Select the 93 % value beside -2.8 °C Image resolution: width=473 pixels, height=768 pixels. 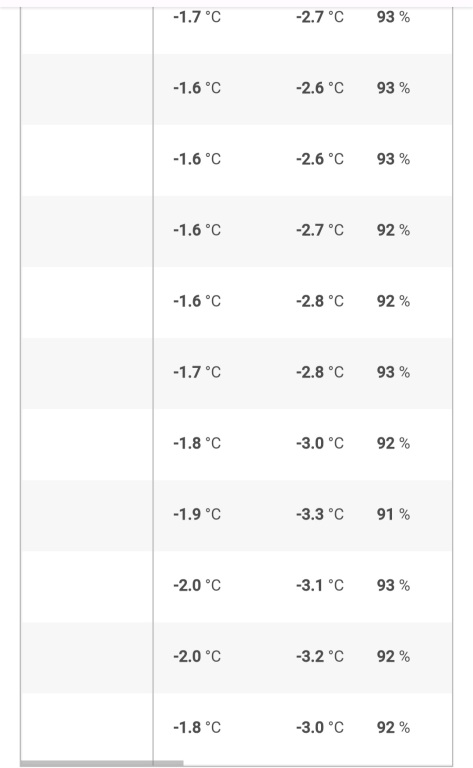pyautogui.click(x=393, y=372)
